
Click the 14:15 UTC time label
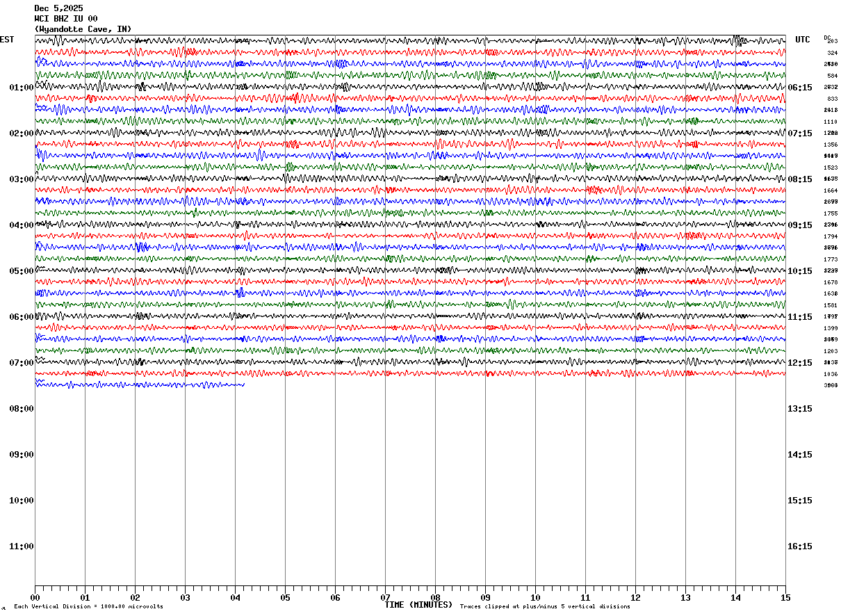[800, 455]
